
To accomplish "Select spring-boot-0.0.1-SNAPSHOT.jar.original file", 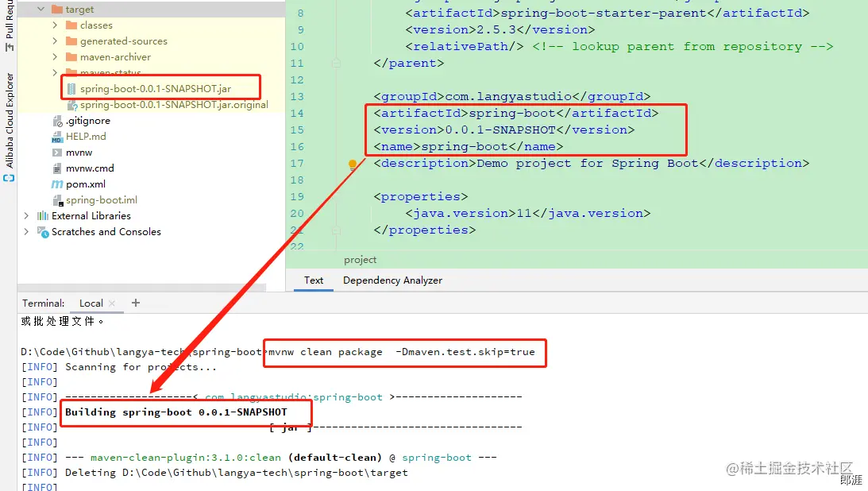I will [174, 105].
